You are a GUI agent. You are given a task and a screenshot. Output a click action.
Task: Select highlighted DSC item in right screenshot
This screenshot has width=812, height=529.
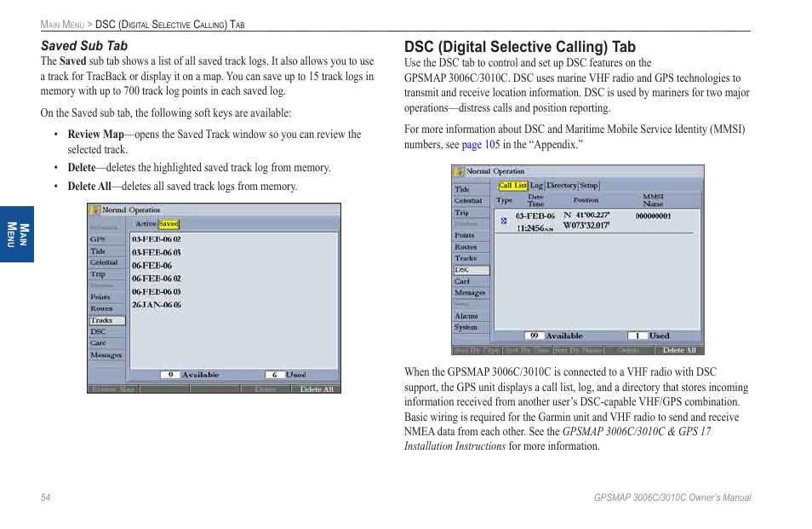(472, 270)
